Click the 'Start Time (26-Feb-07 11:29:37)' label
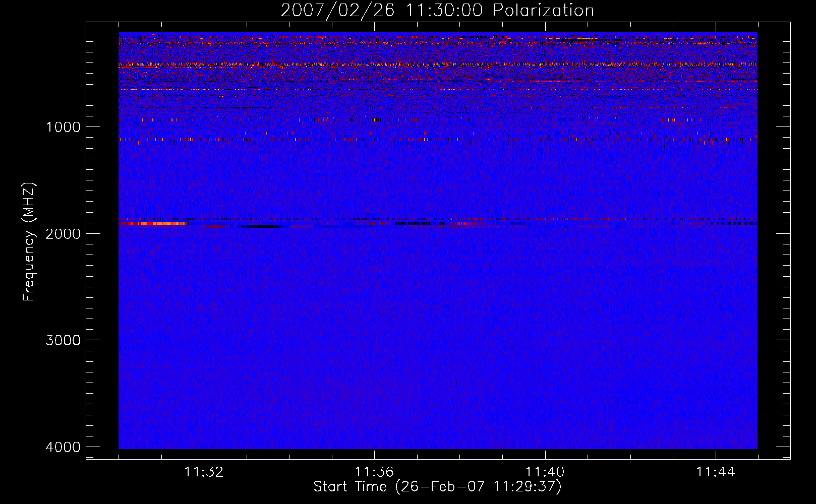The image size is (816, 504). 437,487
